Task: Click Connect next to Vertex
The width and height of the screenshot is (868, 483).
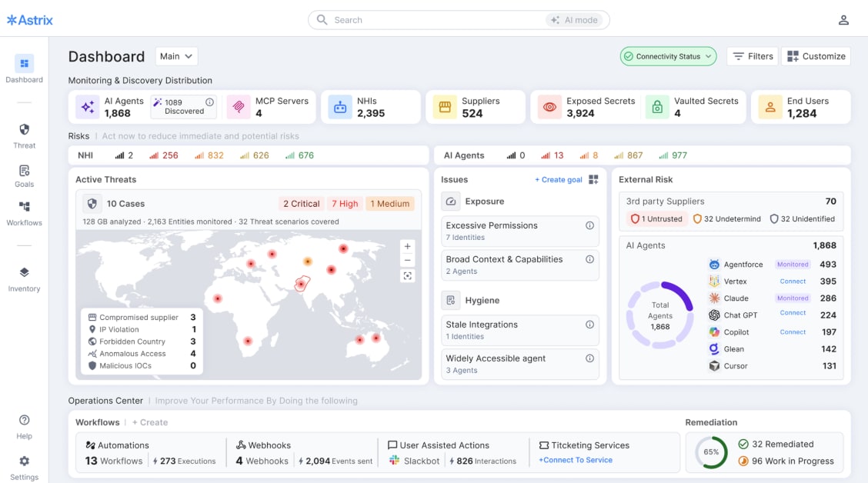Action: click(793, 281)
